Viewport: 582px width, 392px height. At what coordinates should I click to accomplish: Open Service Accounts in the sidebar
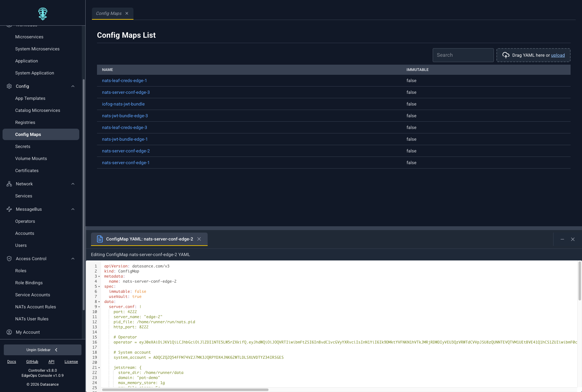point(33,295)
